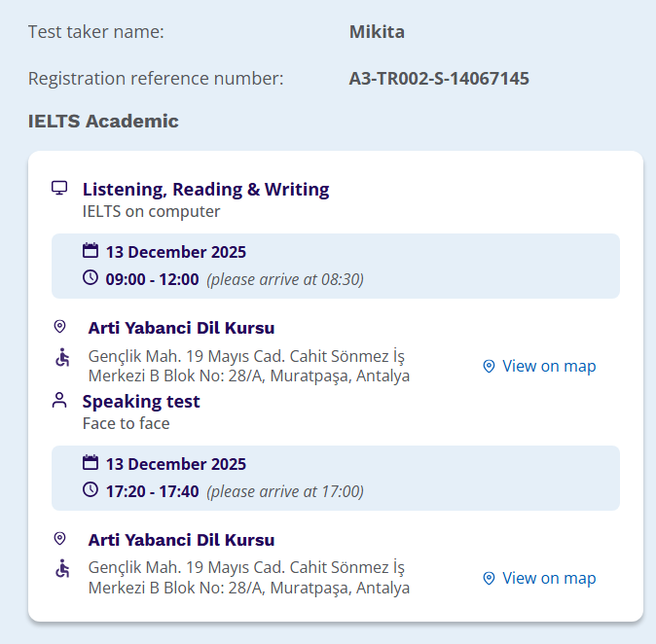Click the registration reference number A3-TR002-S-14067145

point(439,79)
